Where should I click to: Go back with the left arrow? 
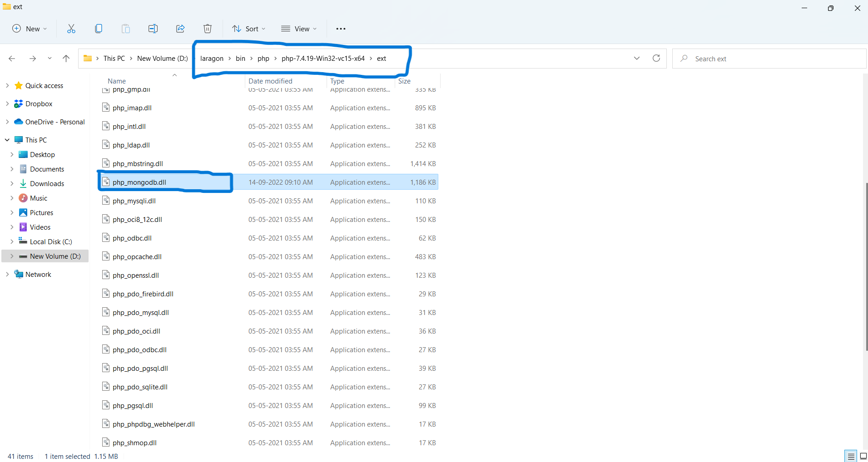coord(12,59)
